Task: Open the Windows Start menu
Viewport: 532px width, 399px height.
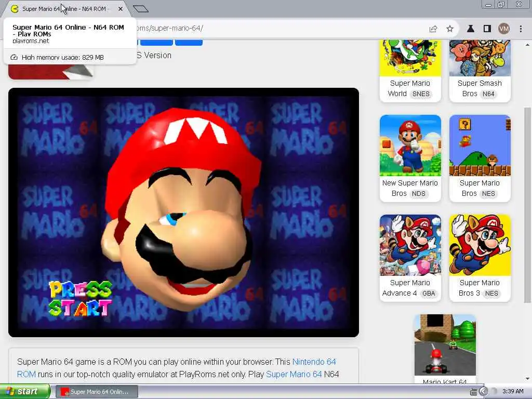Action: [24, 392]
